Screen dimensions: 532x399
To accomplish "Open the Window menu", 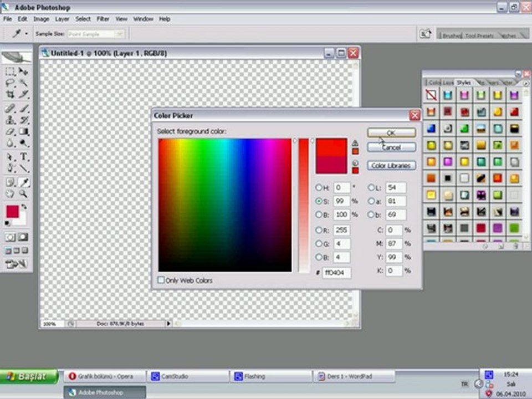I will 143,19.
